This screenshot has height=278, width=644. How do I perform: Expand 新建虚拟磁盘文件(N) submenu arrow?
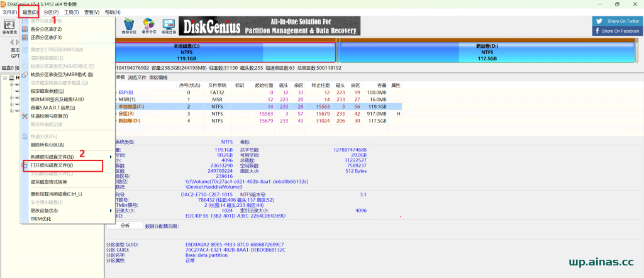coord(111,157)
